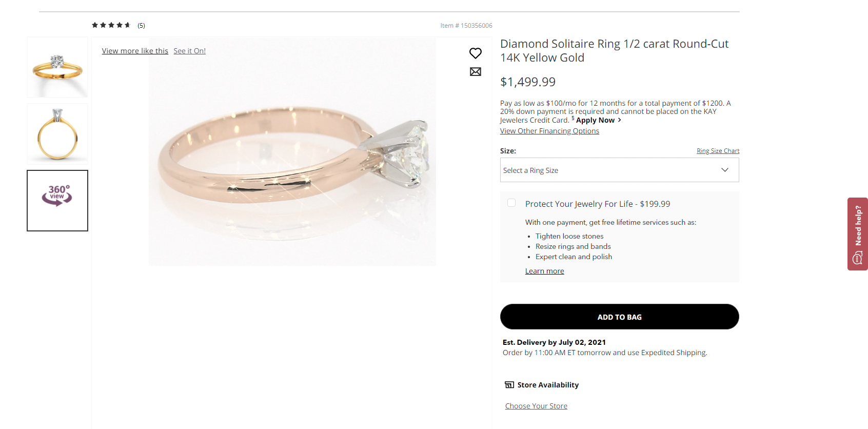Click the Store Availability store icon
Screen dimensions: 868x429
tap(509, 385)
